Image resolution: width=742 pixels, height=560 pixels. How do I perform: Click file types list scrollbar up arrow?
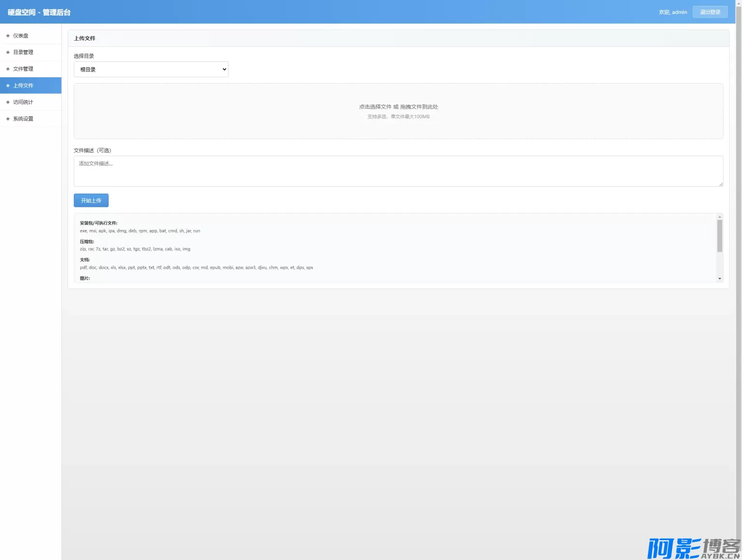(719, 217)
